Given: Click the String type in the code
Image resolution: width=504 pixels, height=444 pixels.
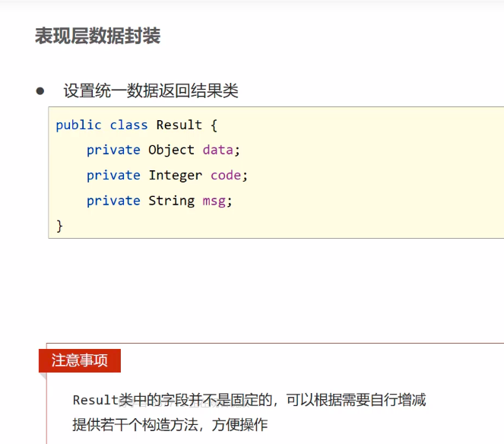Looking at the screenshot, I should 171,201.
